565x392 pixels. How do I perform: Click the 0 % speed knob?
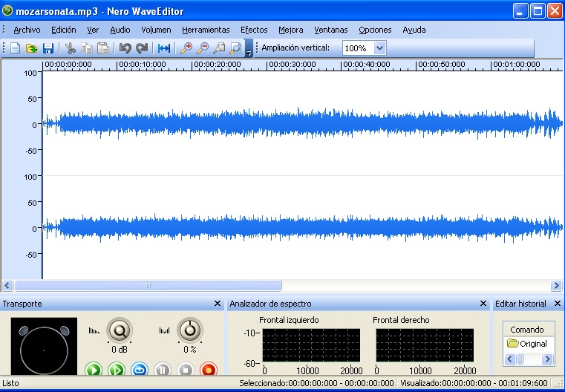pos(190,330)
